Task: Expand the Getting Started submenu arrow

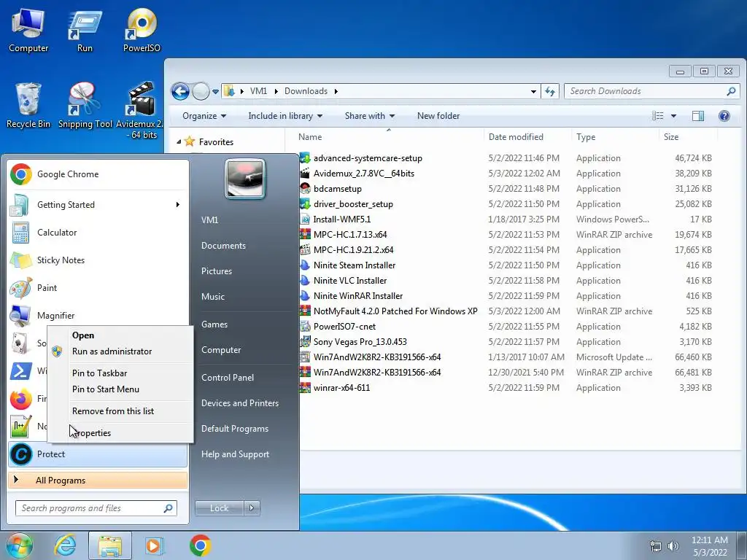Action: [x=178, y=205]
